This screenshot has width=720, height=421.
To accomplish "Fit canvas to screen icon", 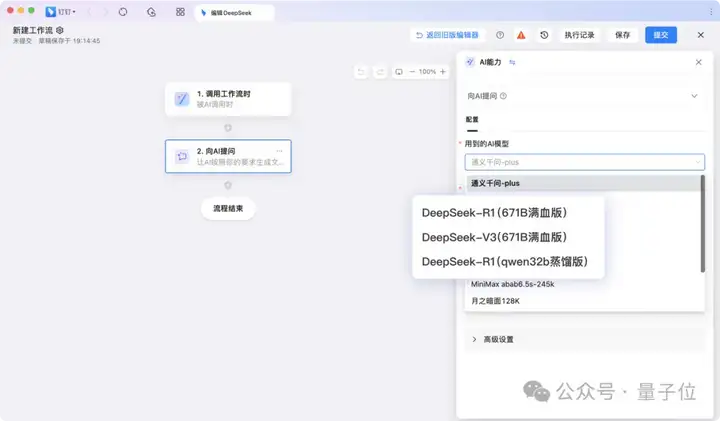I will pyautogui.click(x=399, y=72).
